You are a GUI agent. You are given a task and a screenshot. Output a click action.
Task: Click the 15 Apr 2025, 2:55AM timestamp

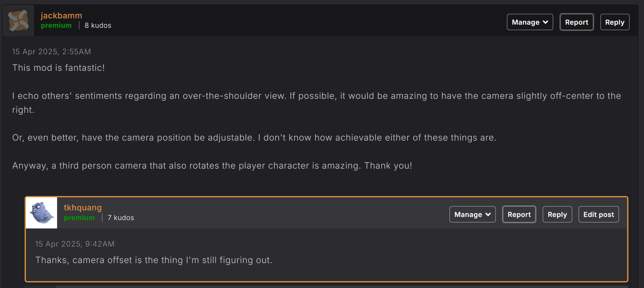point(51,52)
